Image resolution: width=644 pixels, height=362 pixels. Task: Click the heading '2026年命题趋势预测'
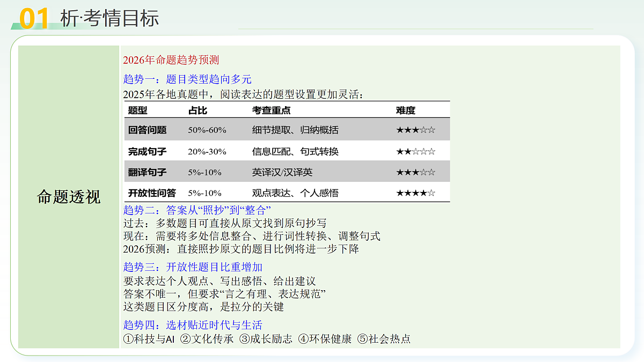point(171,60)
